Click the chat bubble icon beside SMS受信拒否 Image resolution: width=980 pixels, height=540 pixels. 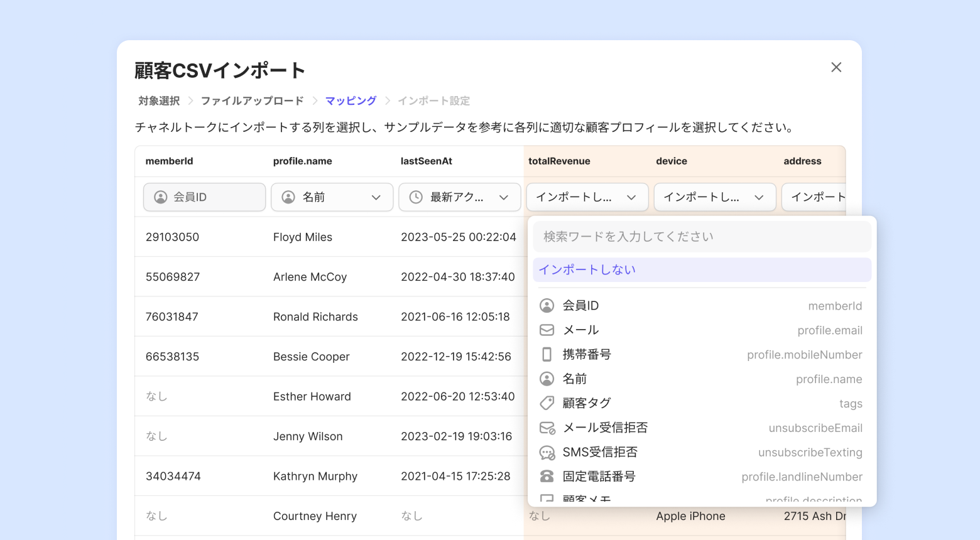[x=547, y=453]
